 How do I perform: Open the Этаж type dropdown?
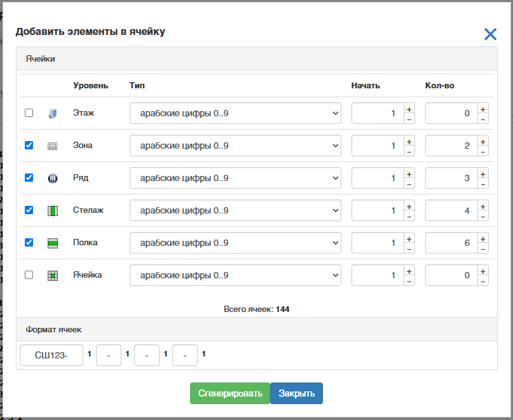tap(235, 113)
